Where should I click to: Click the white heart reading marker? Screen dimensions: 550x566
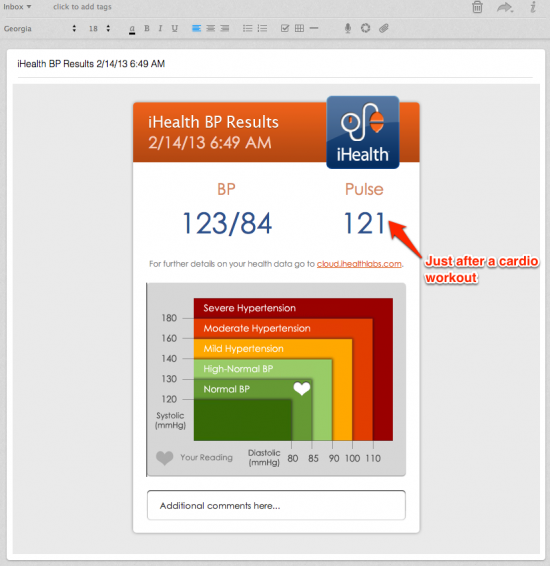(x=302, y=388)
